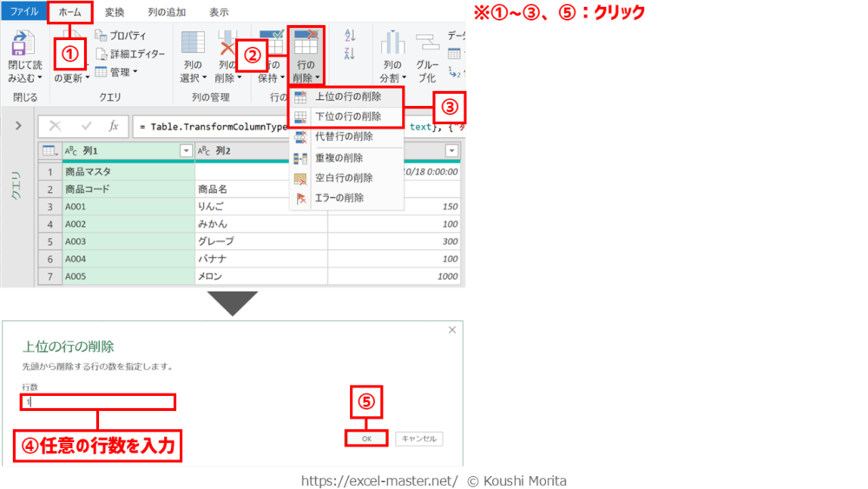This screenshot has height=489, width=868.
Task: Click the 行数 input field
Action: click(x=98, y=402)
